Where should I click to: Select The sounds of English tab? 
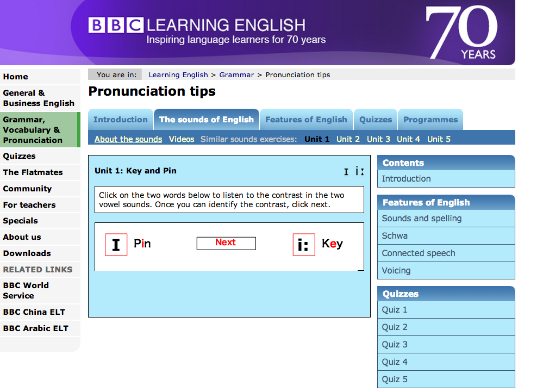pos(207,120)
